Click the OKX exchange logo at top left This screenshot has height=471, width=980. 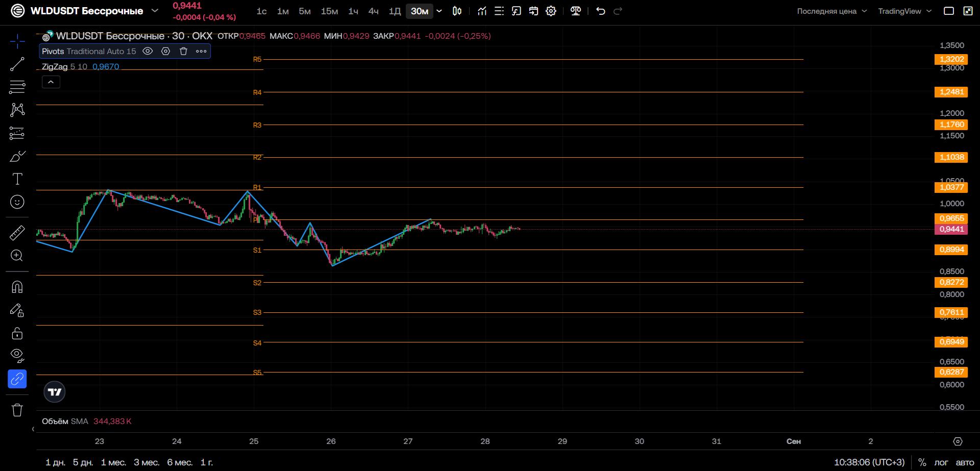[18, 11]
